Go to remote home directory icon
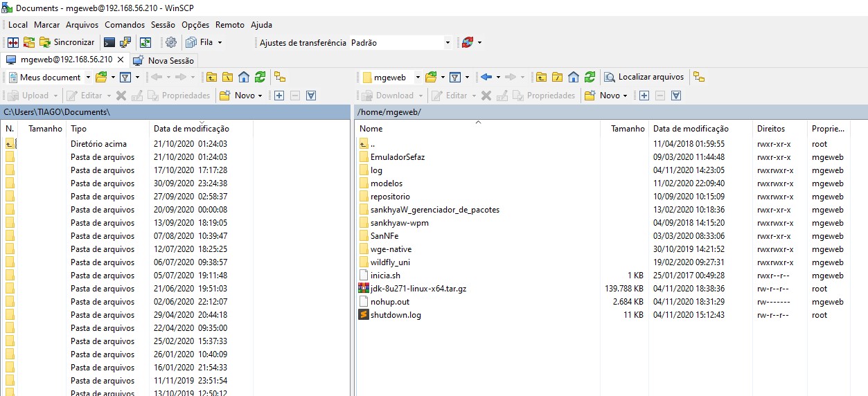 pyautogui.click(x=574, y=77)
